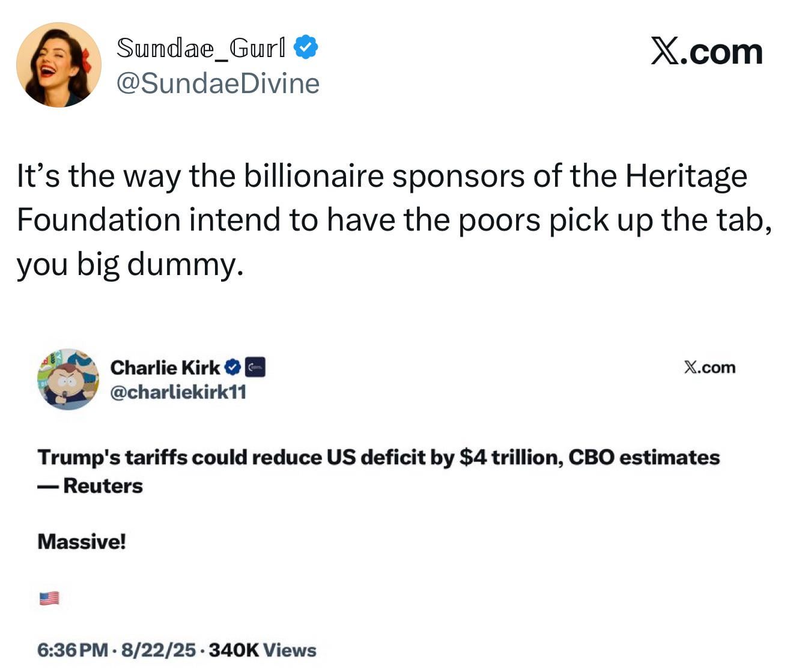Click the US flag emoji

pyautogui.click(x=49, y=598)
